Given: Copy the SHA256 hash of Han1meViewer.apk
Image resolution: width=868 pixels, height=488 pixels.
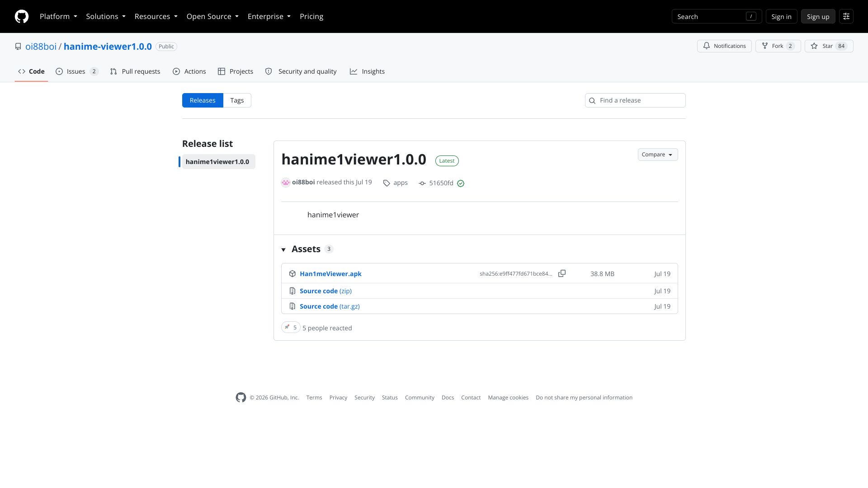Looking at the screenshot, I should pyautogui.click(x=562, y=273).
